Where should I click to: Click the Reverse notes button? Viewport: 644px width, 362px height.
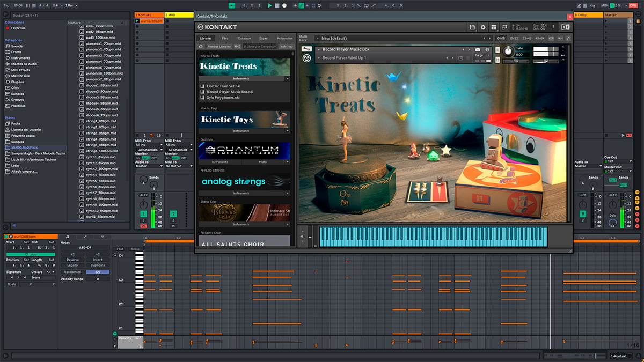point(72,260)
